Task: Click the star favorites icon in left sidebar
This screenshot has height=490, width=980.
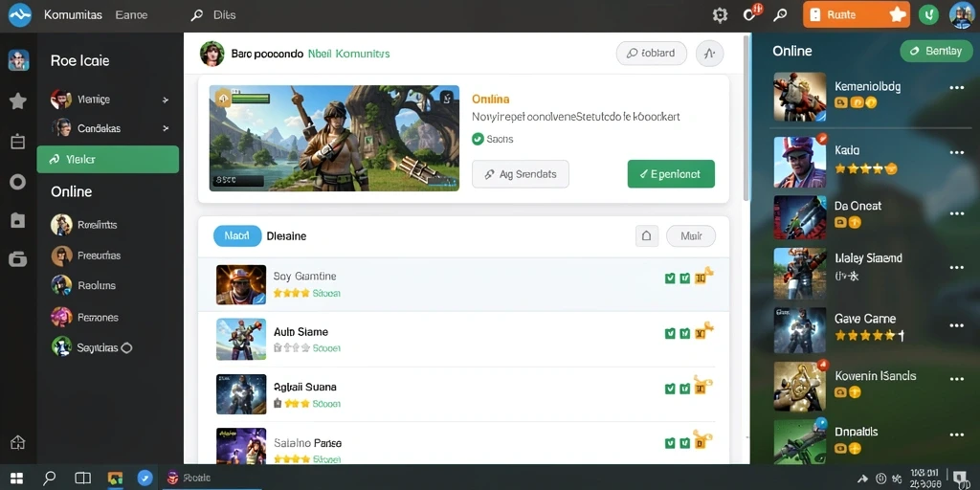Action: (x=17, y=100)
